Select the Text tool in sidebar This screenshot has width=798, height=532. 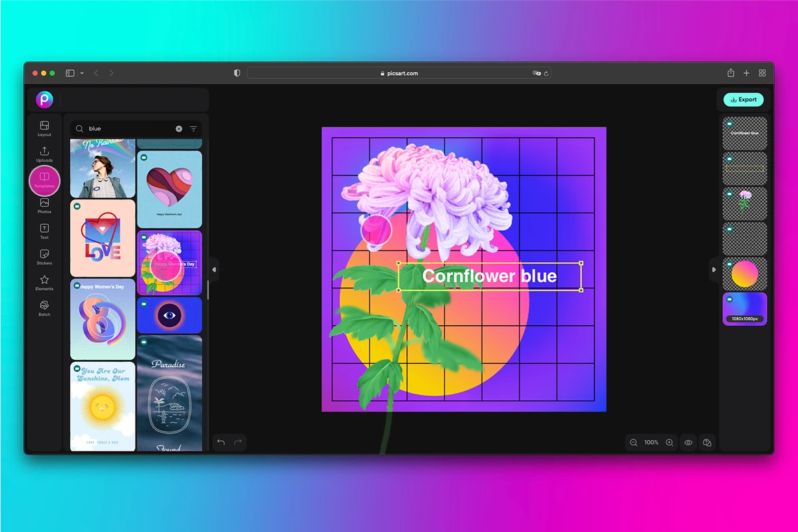(x=44, y=231)
